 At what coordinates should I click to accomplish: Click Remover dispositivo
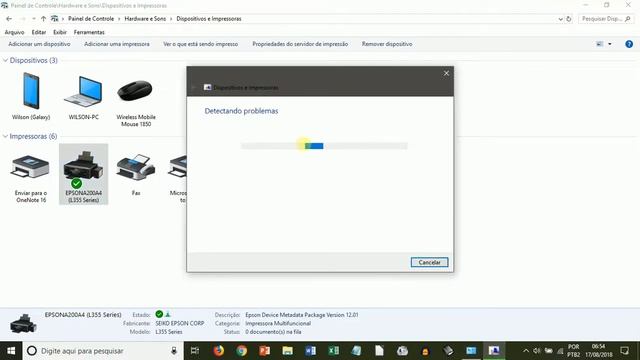(x=387, y=44)
